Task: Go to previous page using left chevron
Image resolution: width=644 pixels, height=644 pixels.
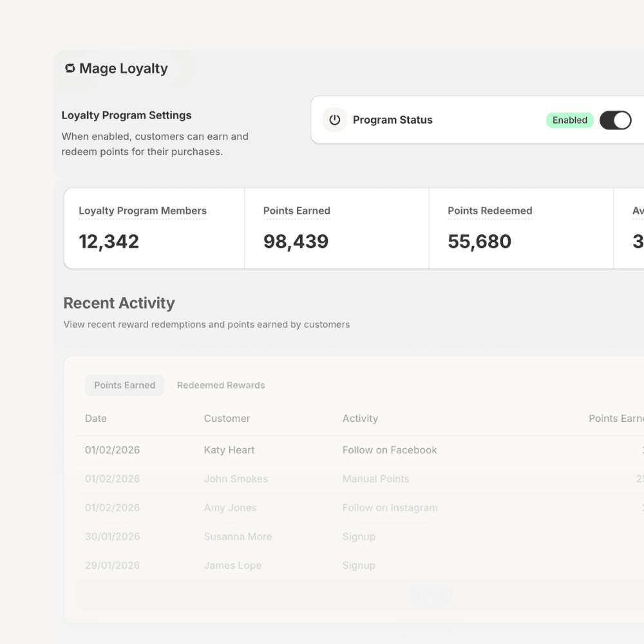Action: [x=419, y=596]
